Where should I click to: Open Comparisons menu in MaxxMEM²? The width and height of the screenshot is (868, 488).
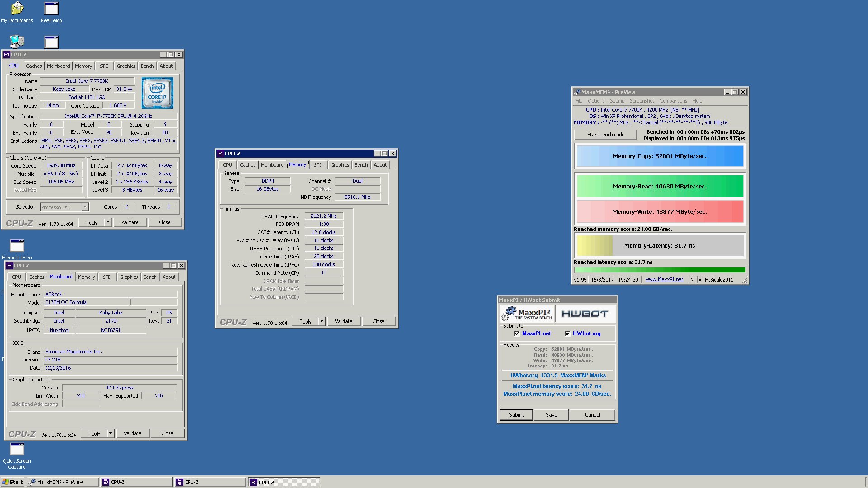tap(673, 101)
